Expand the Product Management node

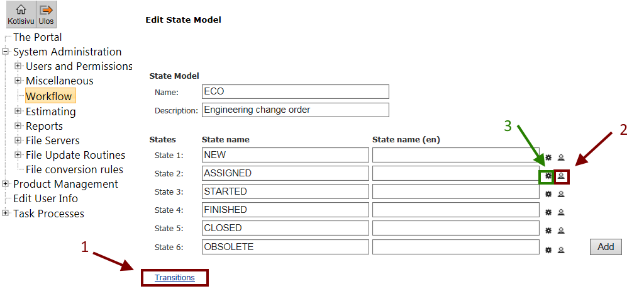(6, 184)
